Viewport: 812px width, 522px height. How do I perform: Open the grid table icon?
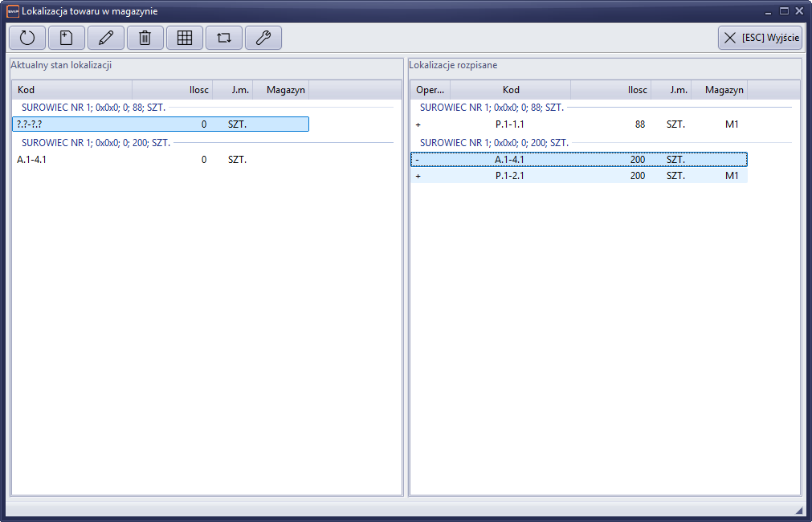point(185,38)
